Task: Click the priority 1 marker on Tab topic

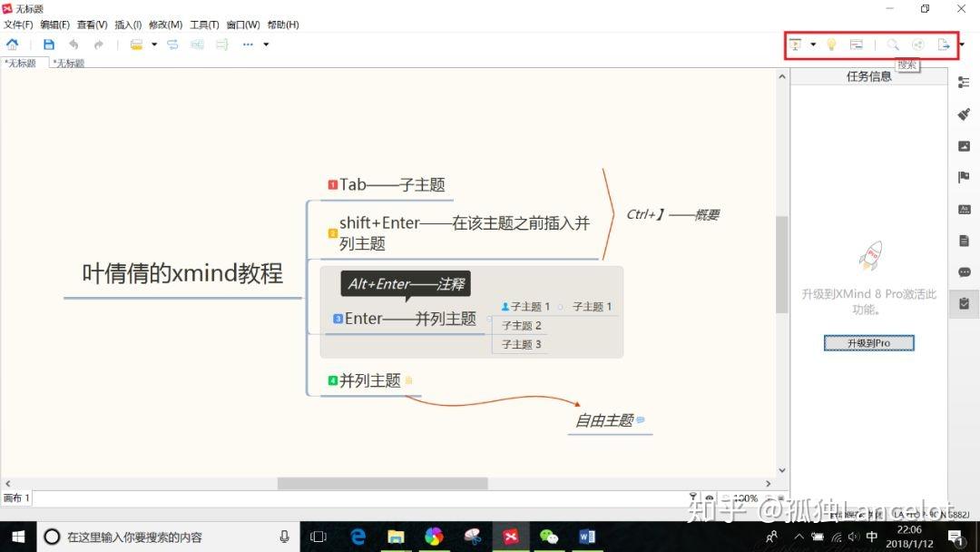Action: 332,185
